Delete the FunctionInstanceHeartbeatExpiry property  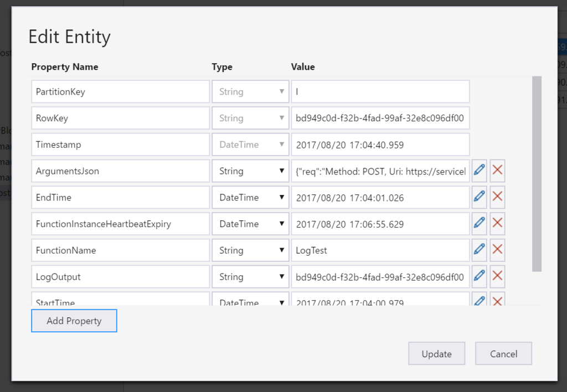pyautogui.click(x=497, y=224)
